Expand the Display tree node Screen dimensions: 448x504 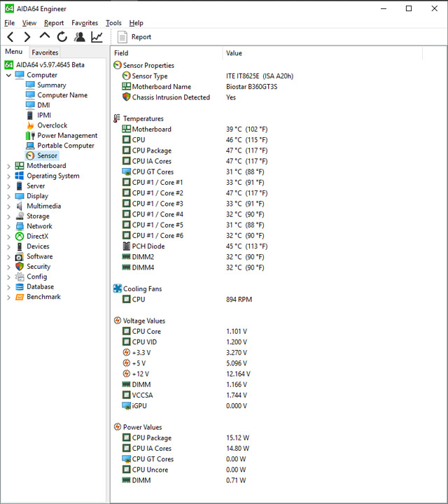[8, 197]
